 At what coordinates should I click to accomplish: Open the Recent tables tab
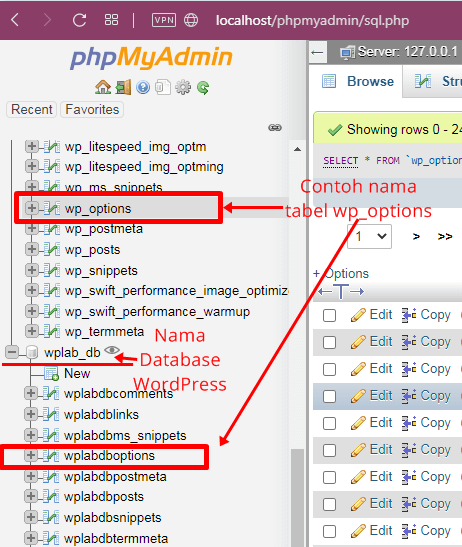(x=31, y=110)
